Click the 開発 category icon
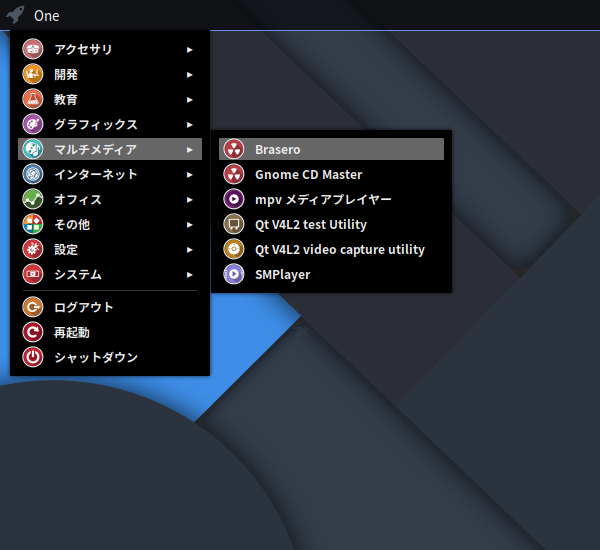The image size is (600, 550). click(x=33, y=74)
